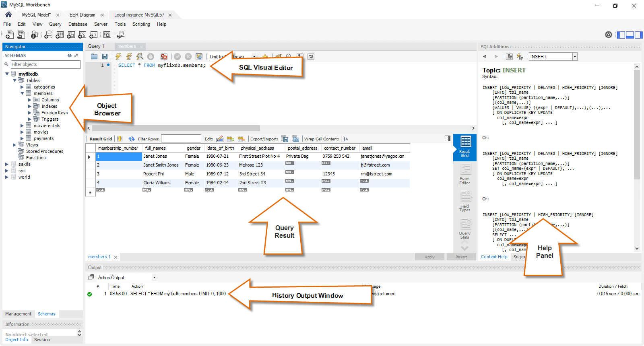Click the Open SQL script file toolbar icon

21,35
